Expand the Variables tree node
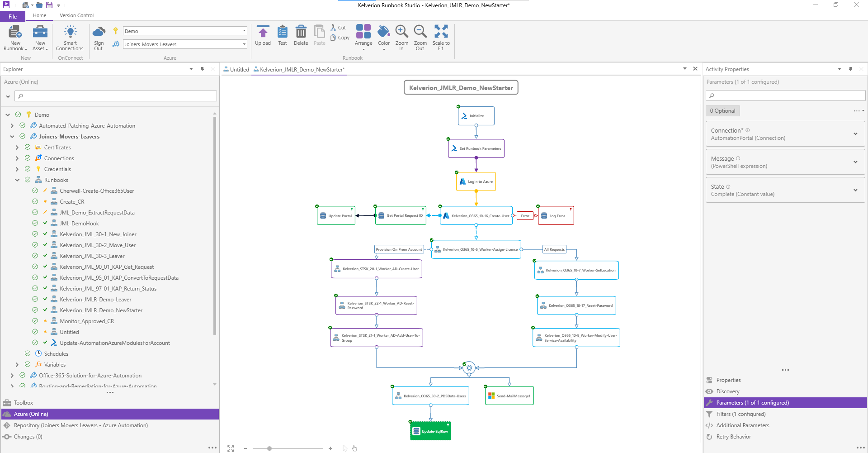Screen dimensions: 868x453 [x=17, y=365]
